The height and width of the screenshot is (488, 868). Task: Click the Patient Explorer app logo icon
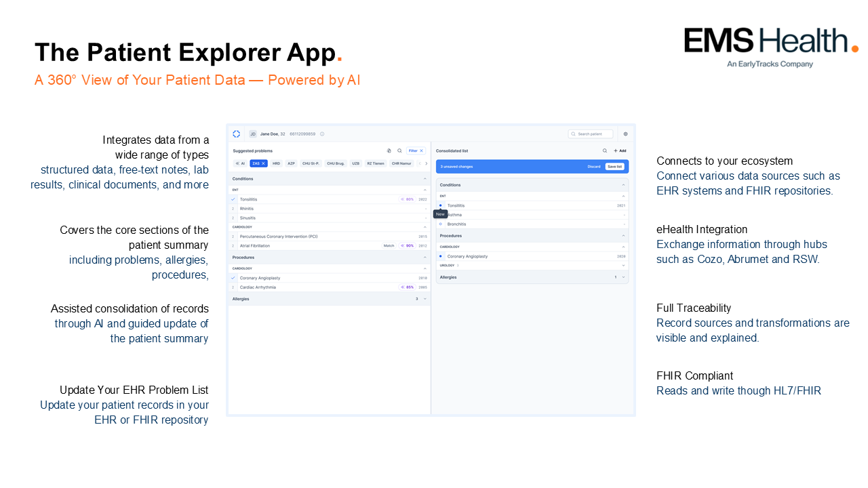pos(236,134)
